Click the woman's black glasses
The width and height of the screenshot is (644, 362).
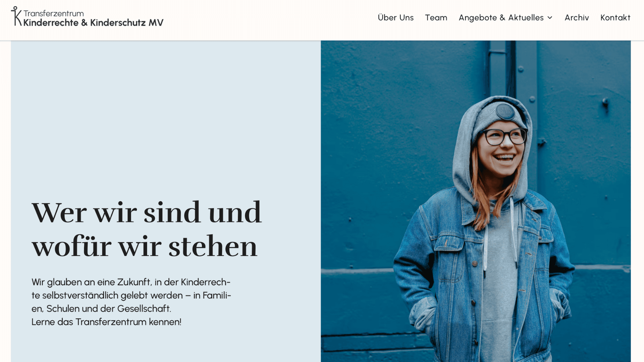coord(504,137)
